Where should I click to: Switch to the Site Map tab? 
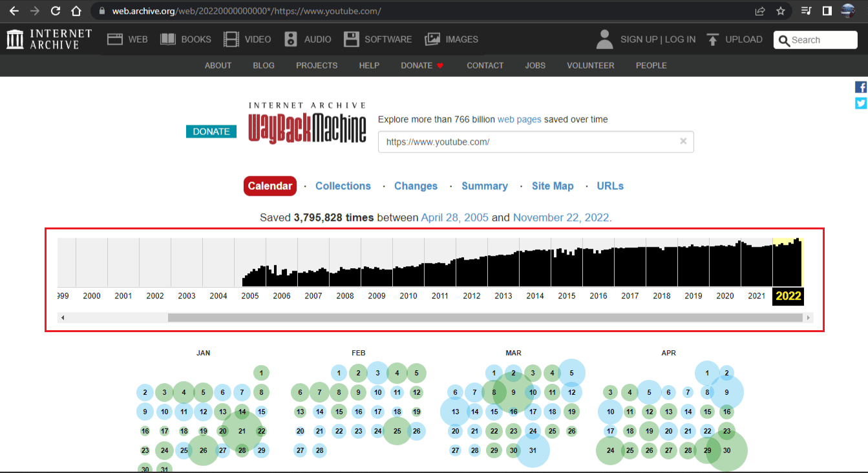point(553,186)
